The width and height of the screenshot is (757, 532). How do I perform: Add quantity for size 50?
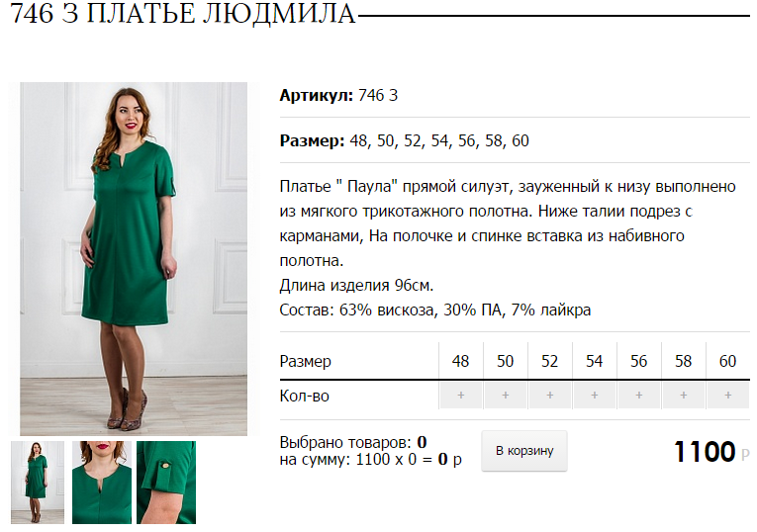point(505,395)
